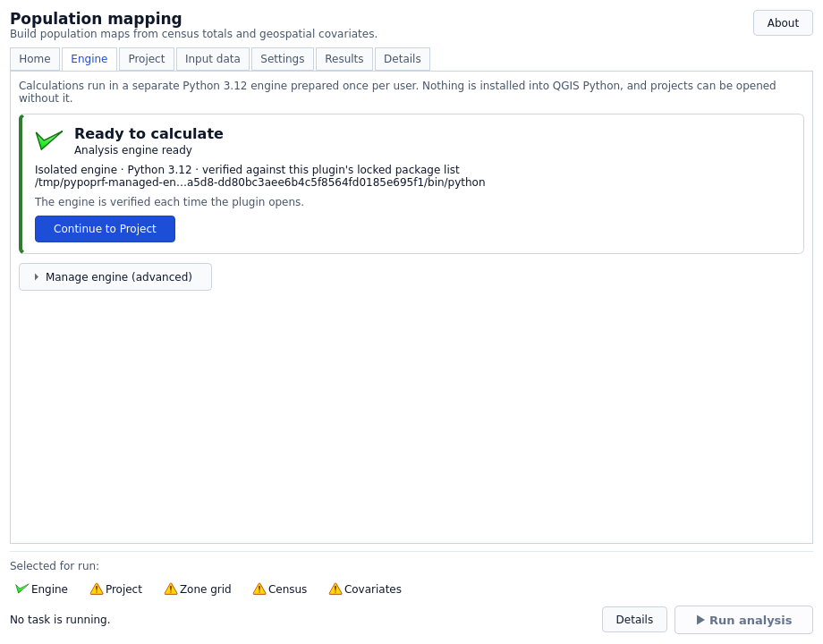Click the Census warning triangle icon
Viewport: 823px width, 644px height.
[x=259, y=589]
